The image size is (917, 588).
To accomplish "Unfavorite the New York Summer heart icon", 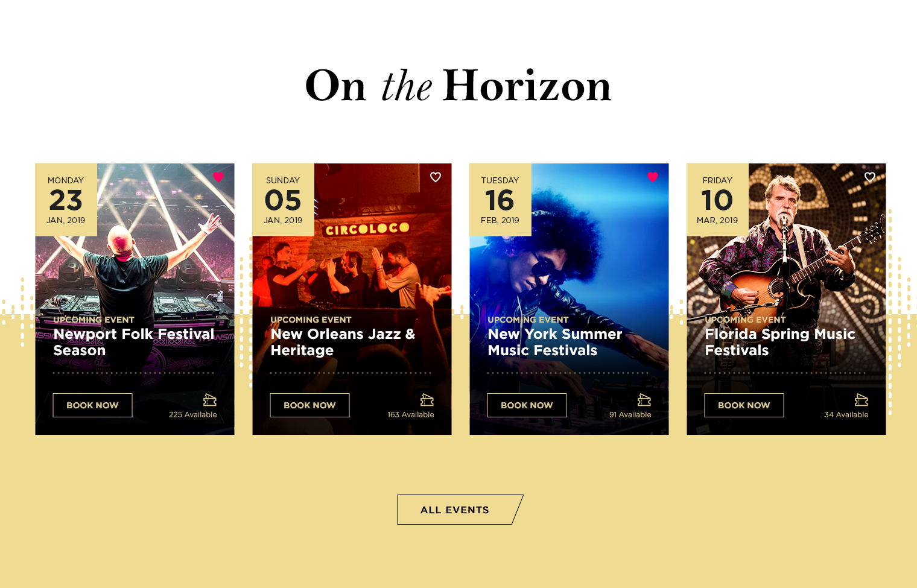I will (x=653, y=177).
